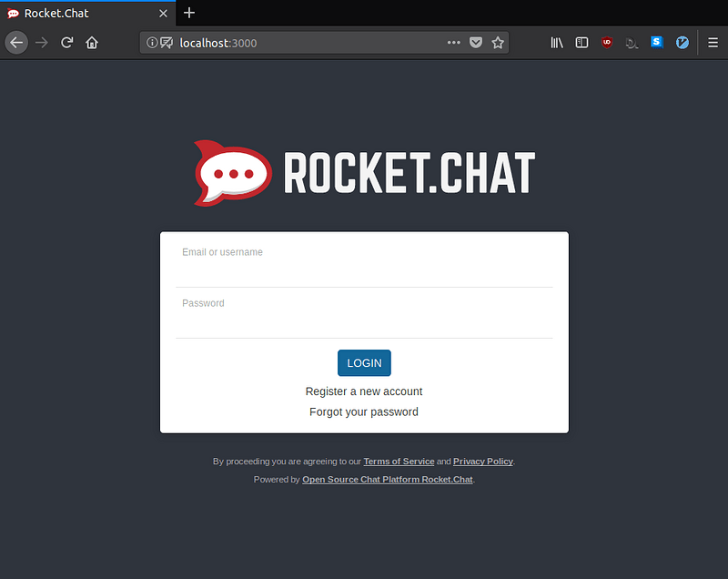This screenshot has height=579, width=728.
Task: Open the uBlock Origin extension icon
Action: click(x=607, y=43)
